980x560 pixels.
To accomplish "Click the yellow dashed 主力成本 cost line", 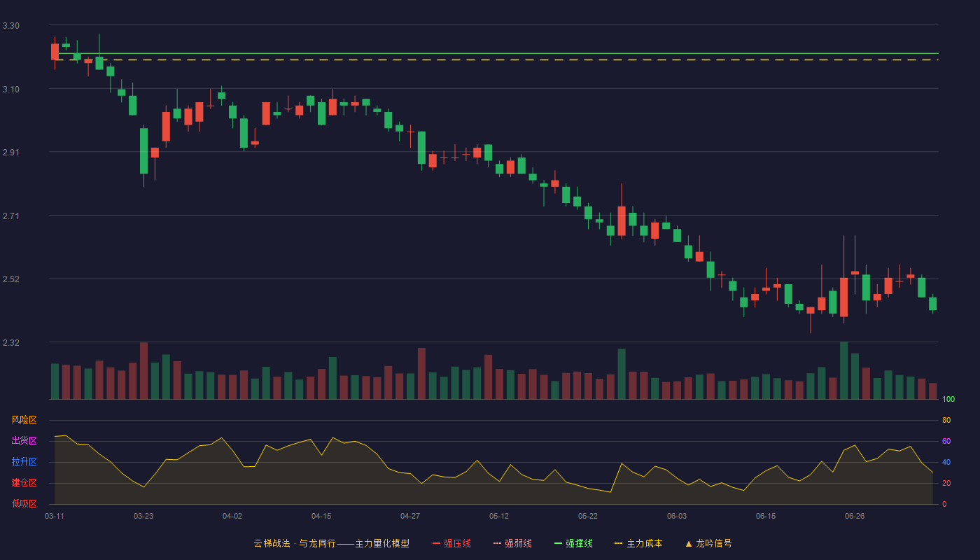I will coord(497,60).
